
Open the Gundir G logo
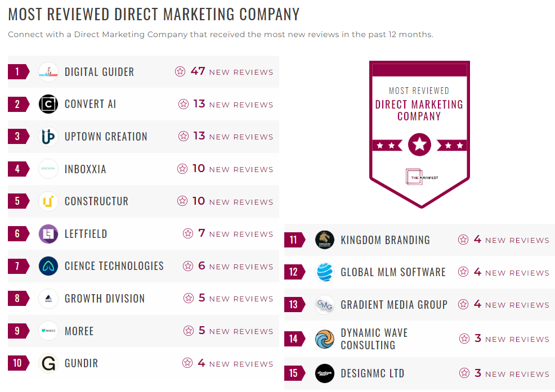(48, 363)
